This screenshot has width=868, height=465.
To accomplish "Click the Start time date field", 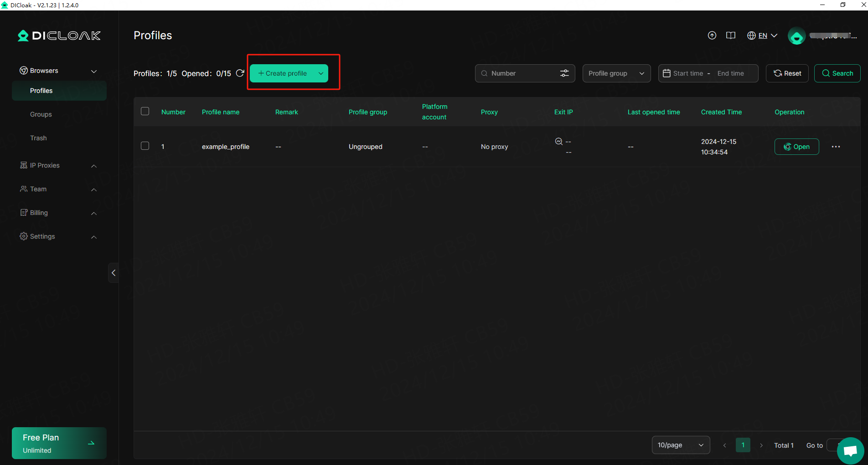I will (688, 73).
